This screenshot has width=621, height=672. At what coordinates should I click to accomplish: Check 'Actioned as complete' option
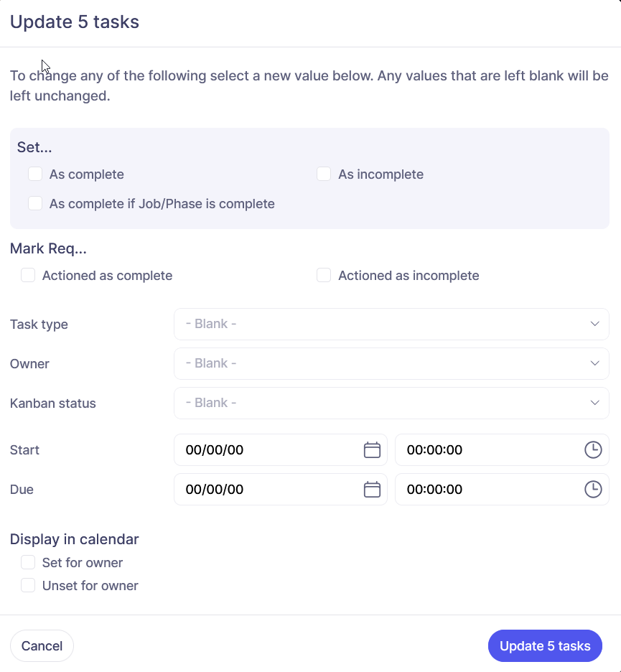tap(28, 276)
